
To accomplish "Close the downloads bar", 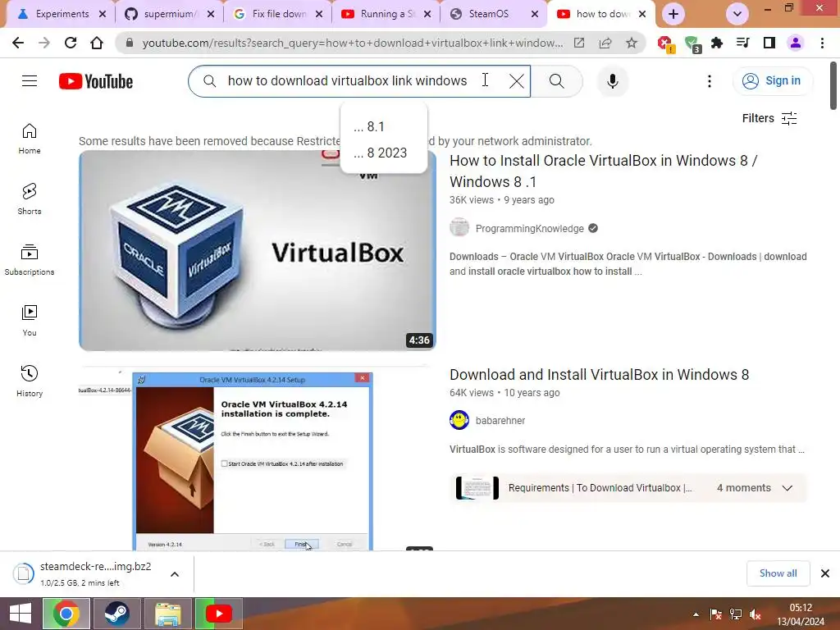I will coord(825,573).
